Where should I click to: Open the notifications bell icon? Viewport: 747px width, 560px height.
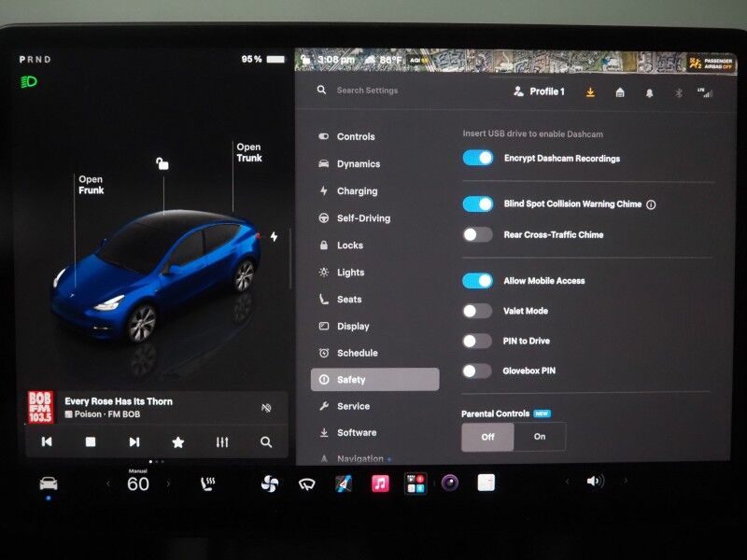pyautogui.click(x=649, y=92)
